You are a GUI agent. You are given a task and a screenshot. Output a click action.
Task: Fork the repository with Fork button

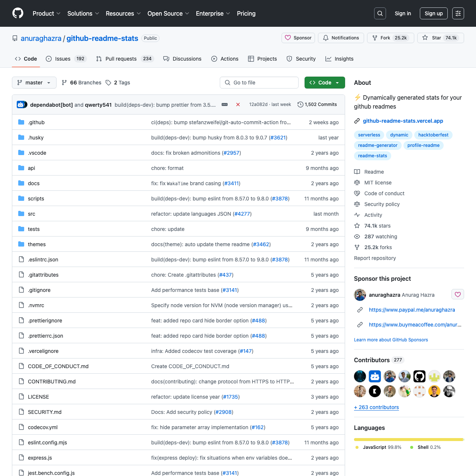point(390,38)
